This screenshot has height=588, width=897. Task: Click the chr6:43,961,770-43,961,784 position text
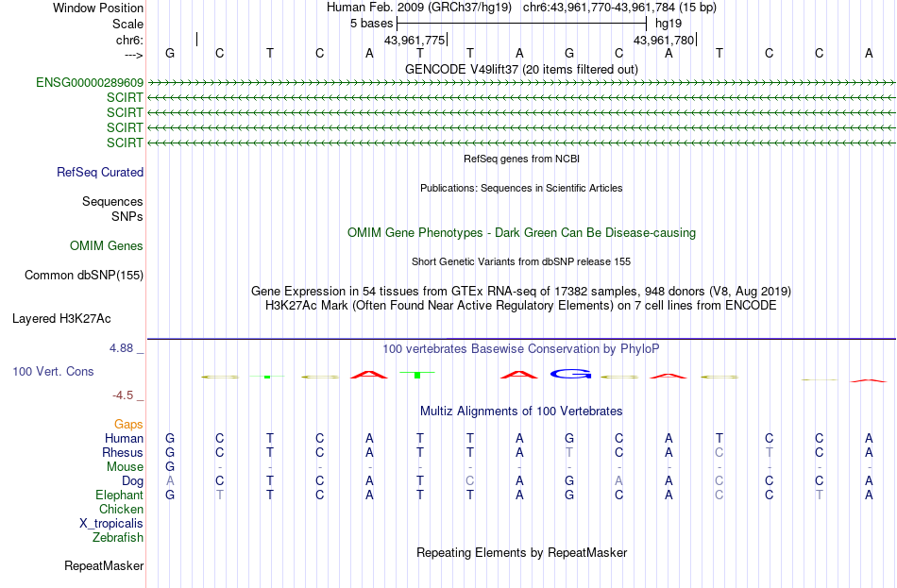coord(619,8)
